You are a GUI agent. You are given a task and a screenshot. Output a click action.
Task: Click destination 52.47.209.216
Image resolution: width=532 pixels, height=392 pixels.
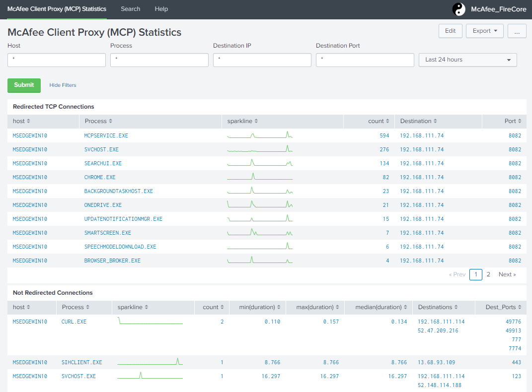[x=438, y=330]
